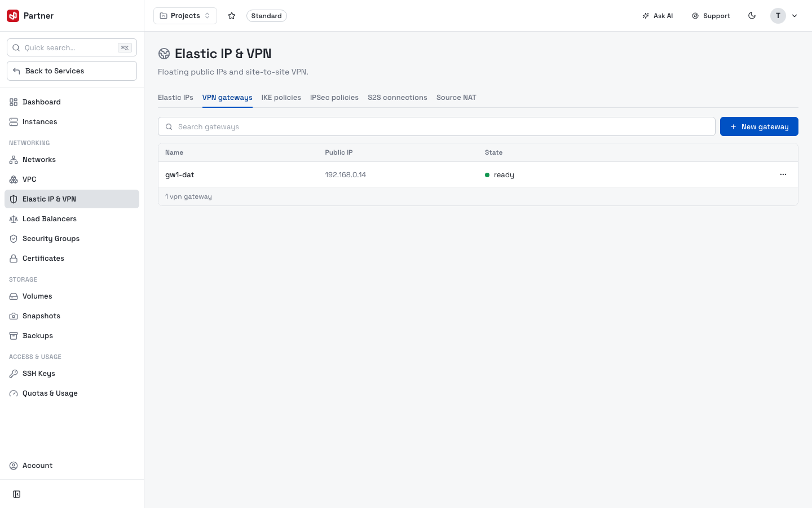Open the Dashboard sidebar icon
This screenshot has height=508, width=812.
tap(14, 102)
